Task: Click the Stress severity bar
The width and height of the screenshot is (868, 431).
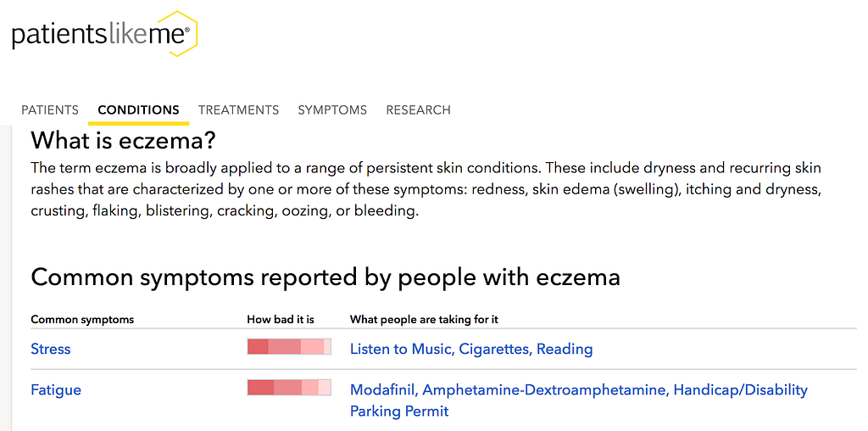Action: 289,347
